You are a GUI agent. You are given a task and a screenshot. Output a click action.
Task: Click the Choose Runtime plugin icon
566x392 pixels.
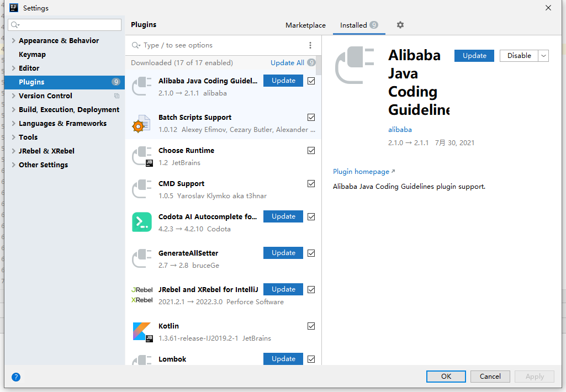[142, 156]
